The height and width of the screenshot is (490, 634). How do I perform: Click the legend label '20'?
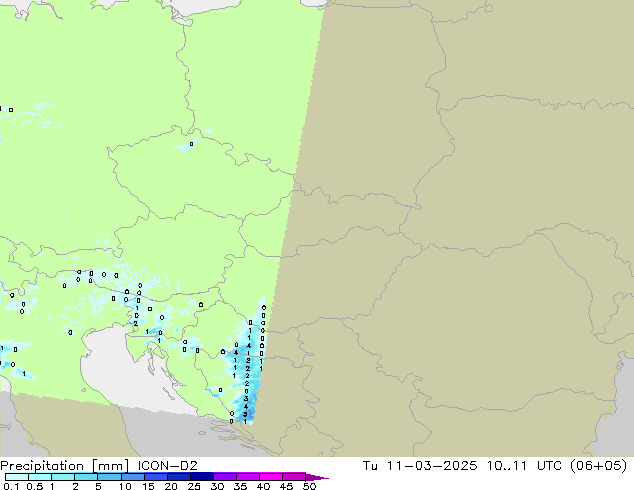point(171,486)
